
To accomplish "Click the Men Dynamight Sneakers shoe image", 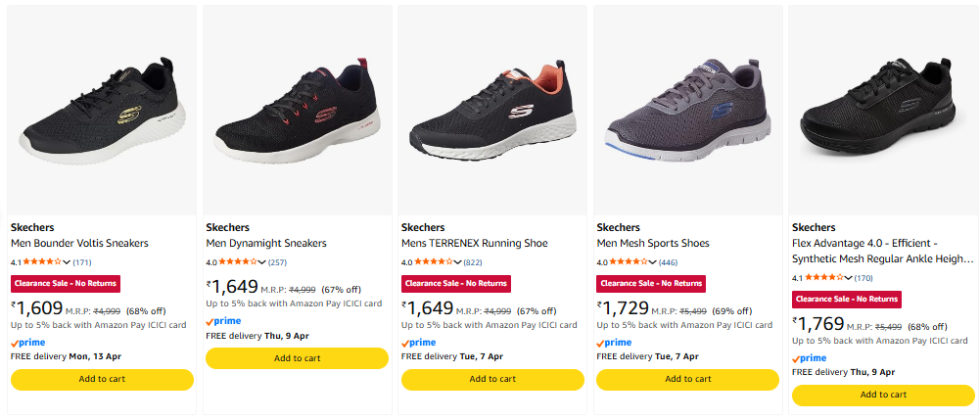I will point(297,108).
